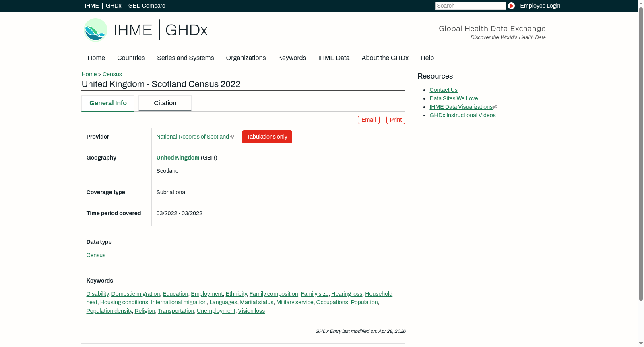Viewport: 644px width, 347px height.
Task: Open the Ethnicity keyword
Action: tap(236, 294)
